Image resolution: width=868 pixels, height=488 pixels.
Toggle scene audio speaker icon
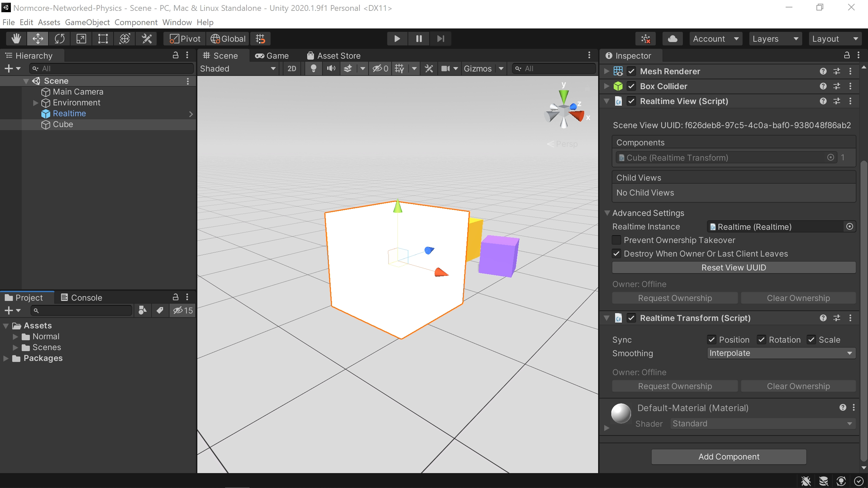point(331,68)
